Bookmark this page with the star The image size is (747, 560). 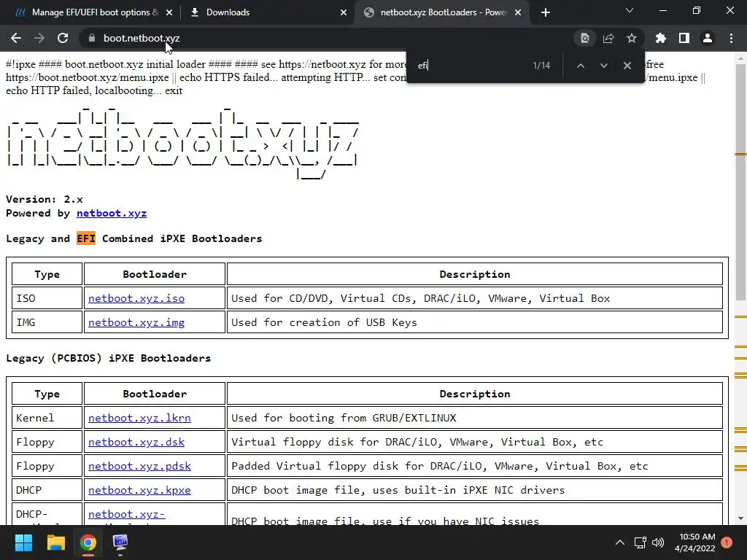point(632,38)
